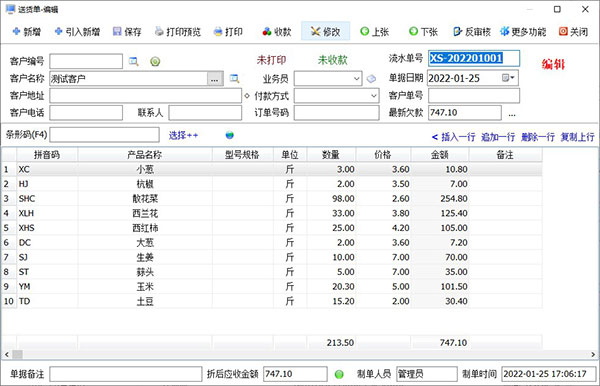
Task: Go to the previous document with 上张
Action: pyautogui.click(x=375, y=32)
